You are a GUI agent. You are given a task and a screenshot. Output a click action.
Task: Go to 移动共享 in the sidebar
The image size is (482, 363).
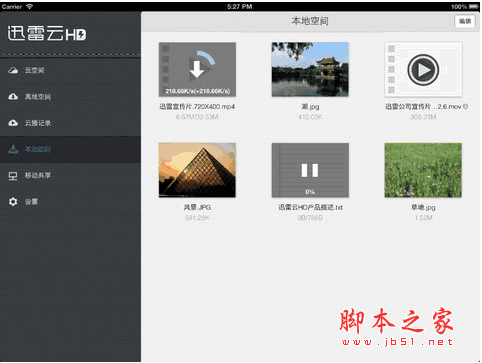(x=70, y=176)
